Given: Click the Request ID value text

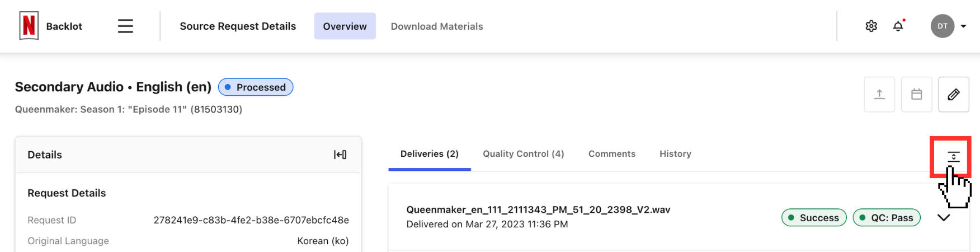Looking at the screenshot, I should coord(251,220).
